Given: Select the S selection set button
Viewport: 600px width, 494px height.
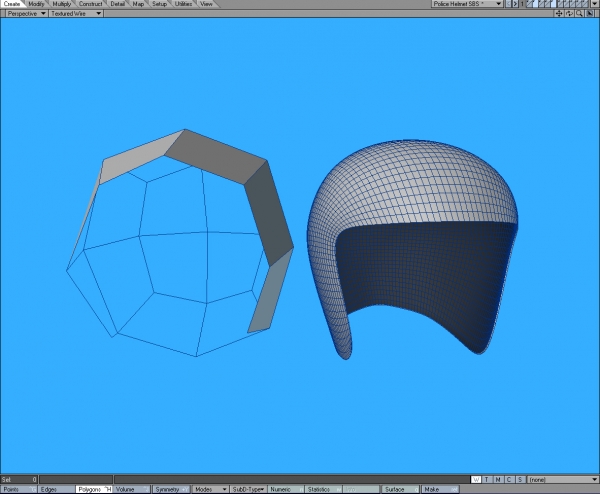Looking at the screenshot, I should pyautogui.click(x=520, y=479).
